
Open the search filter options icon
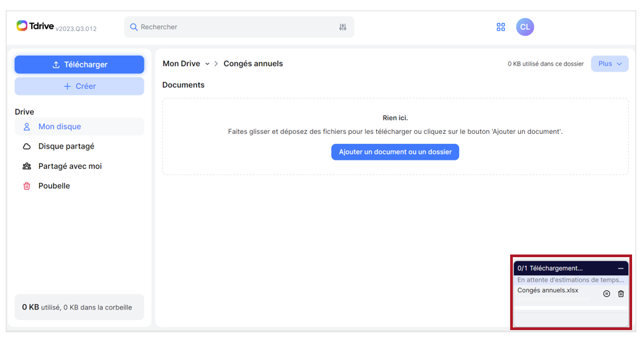pyautogui.click(x=343, y=27)
